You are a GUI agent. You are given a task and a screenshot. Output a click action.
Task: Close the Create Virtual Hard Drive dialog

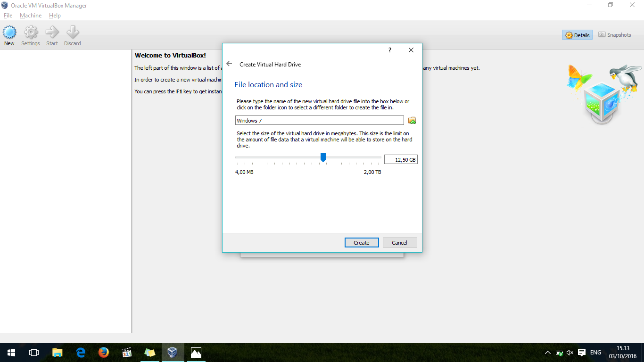point(411,50)
